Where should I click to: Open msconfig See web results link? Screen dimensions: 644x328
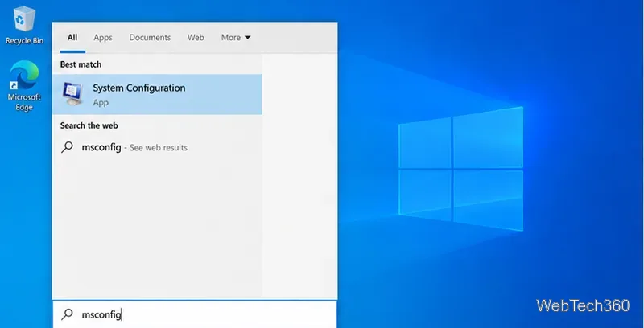tap(157, 148)
